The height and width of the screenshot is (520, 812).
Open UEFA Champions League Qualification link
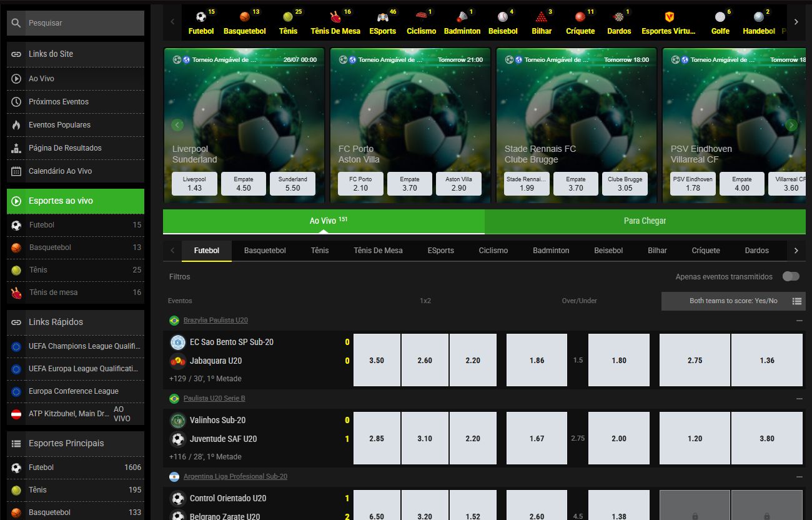(x=76, y=346)
